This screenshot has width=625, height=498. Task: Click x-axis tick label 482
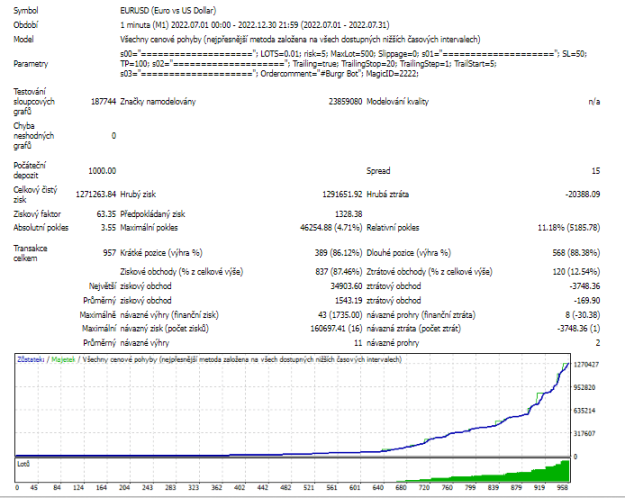[285, 487]
